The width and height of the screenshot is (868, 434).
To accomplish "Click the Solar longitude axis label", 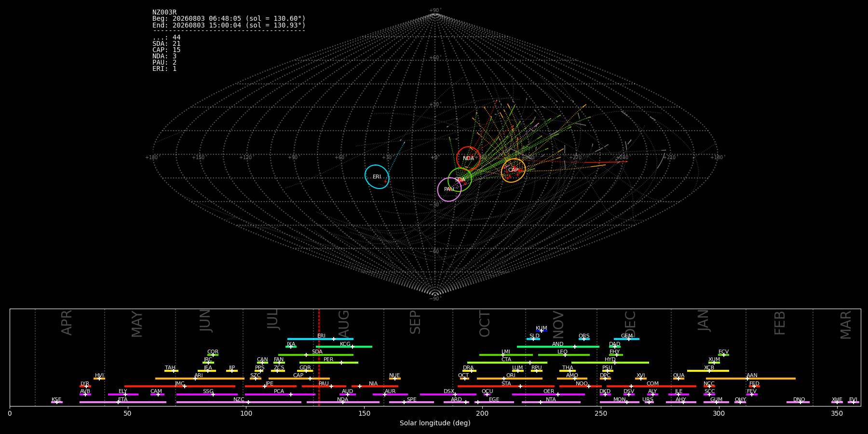I will point(435,423).
